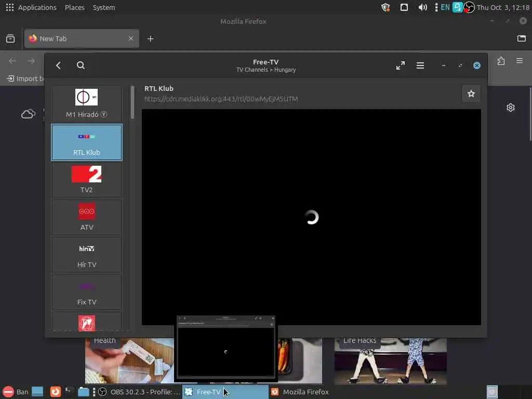The height and width of the screenshot is (399, 532).
Task: Go back in Free-TV header
Action: (x=58, y=65)
